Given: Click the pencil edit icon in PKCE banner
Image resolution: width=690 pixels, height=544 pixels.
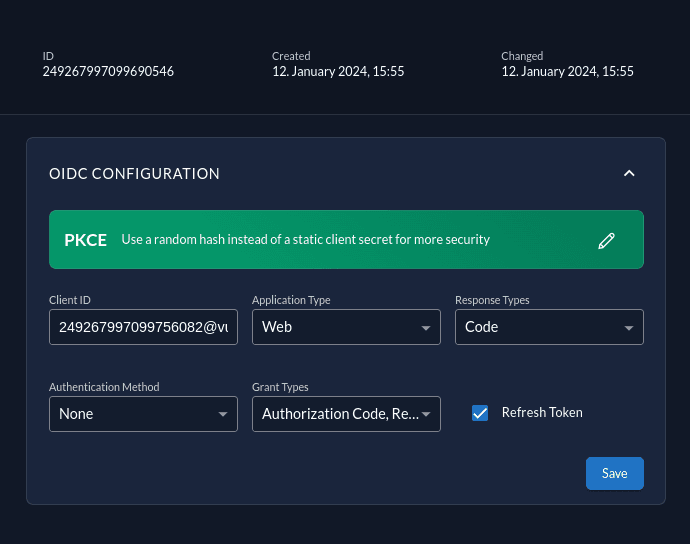Looking at the screenshot, I should pos(606,240).
